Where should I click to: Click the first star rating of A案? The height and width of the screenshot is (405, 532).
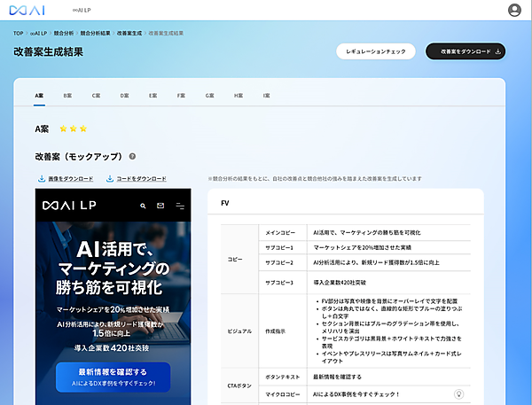63,129
